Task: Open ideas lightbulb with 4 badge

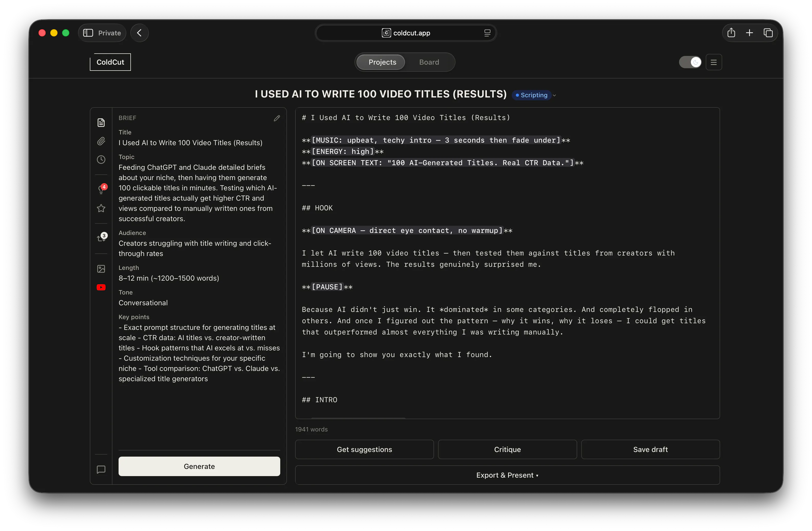Action: [102, 189]
